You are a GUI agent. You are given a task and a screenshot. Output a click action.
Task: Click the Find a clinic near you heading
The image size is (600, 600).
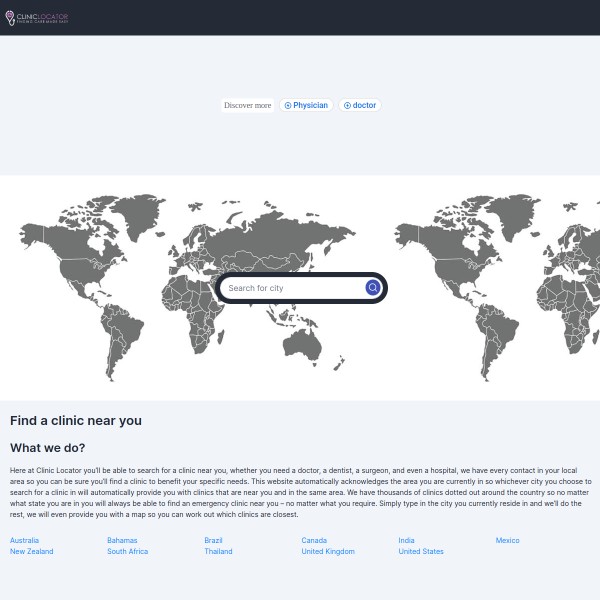(x=76, y=421)
